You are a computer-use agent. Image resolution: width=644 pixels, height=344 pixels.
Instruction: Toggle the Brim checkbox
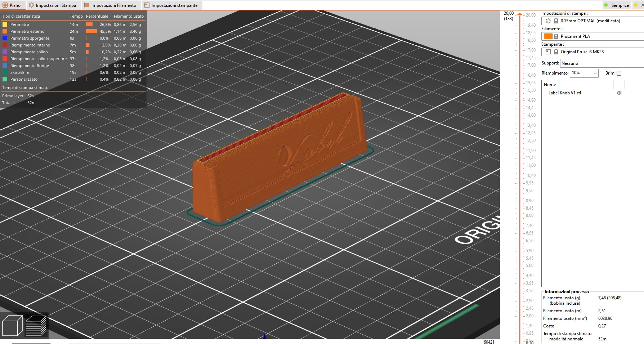619,73
